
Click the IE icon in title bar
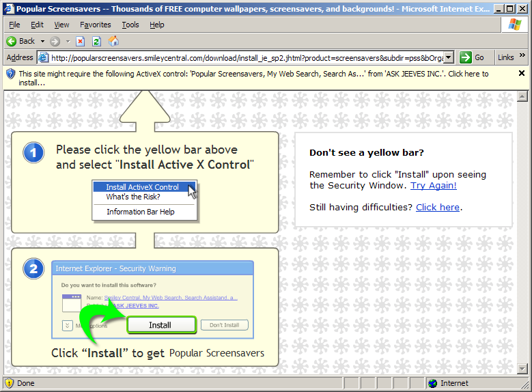(9, 8)
